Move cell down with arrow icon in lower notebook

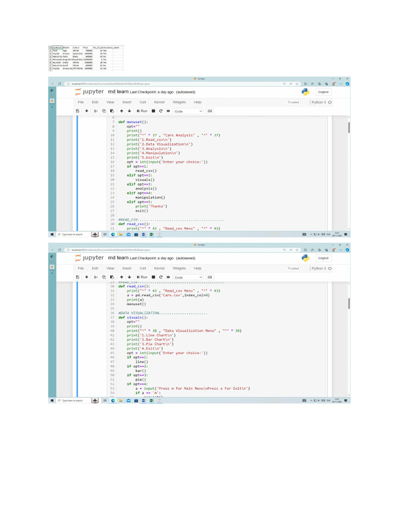point(129,277)
